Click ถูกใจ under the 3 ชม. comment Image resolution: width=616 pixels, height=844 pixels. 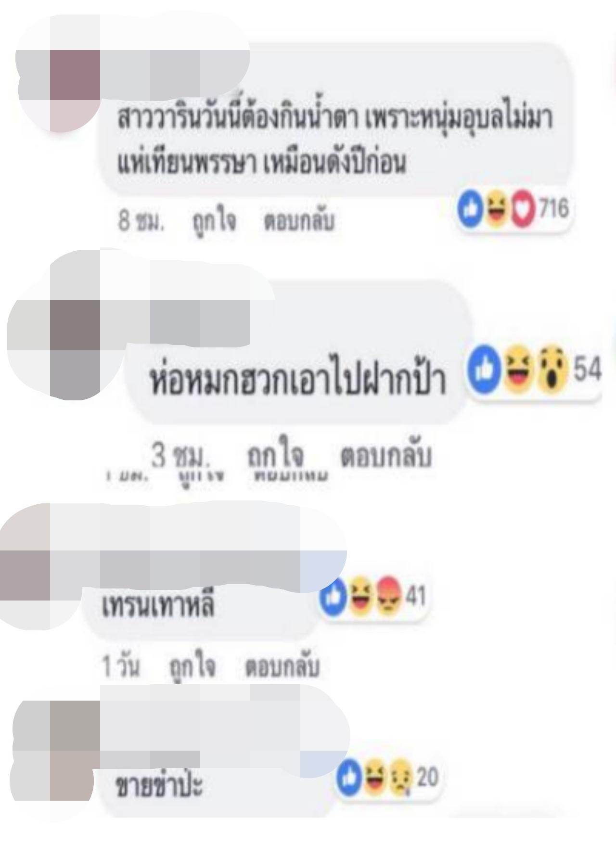point(276,456)
